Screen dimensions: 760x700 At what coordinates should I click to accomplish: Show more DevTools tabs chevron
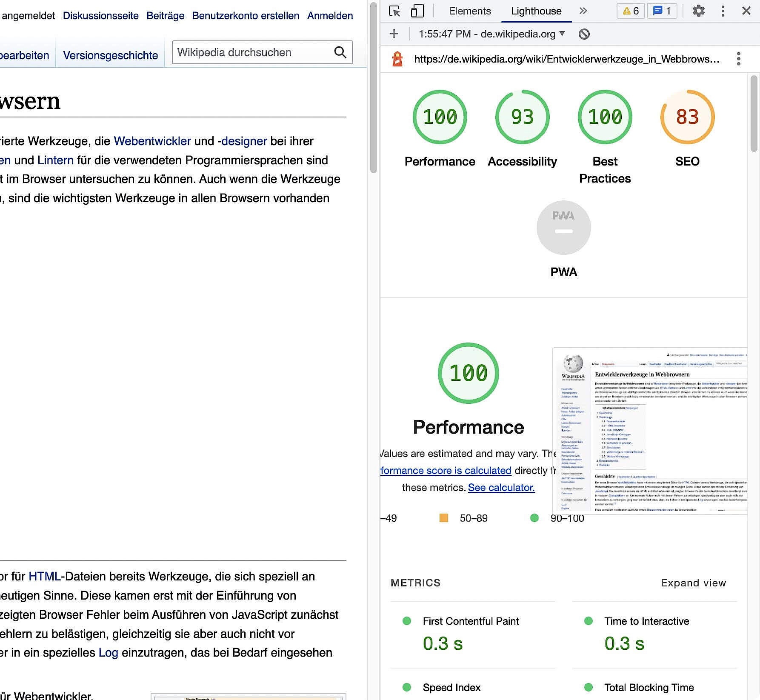[583, 11]
